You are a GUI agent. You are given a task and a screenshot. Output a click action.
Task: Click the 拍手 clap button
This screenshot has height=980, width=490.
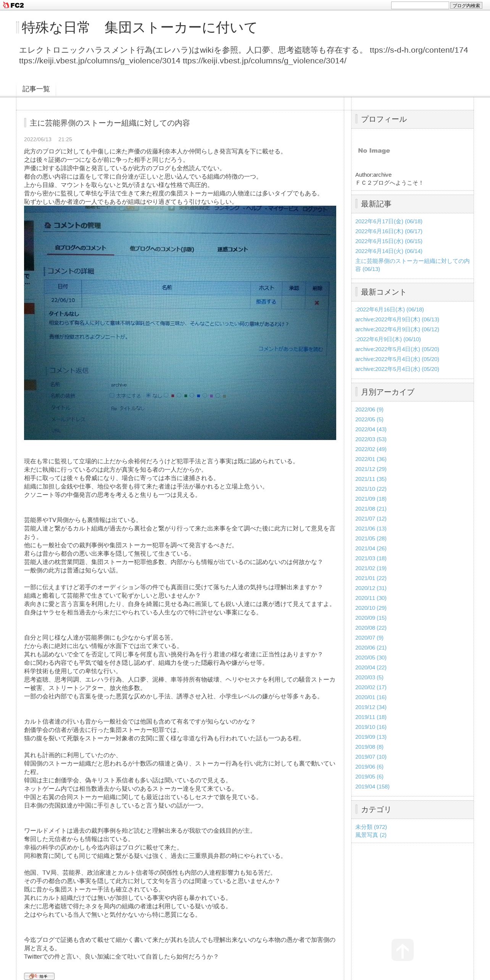tap(39, 976)
